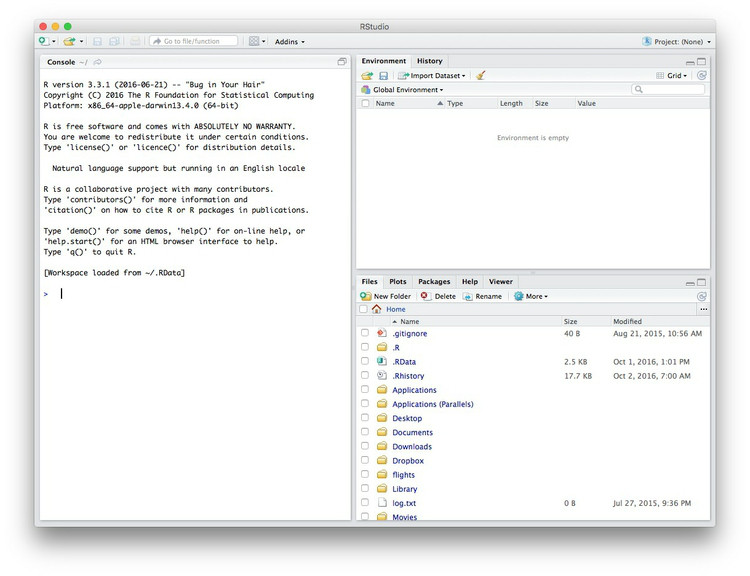Switch to the Plots tab

(x=397, y=281)
